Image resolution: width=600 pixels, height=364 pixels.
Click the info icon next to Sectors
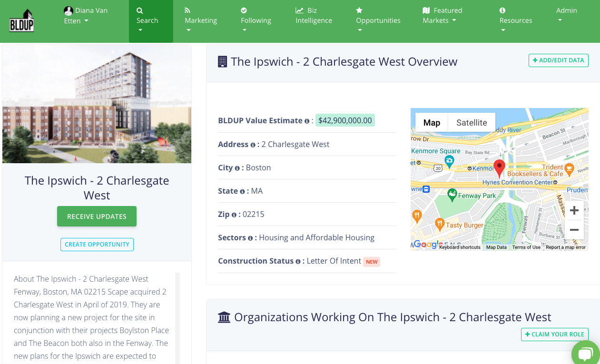pyautogui.click(x=250, y=238)
